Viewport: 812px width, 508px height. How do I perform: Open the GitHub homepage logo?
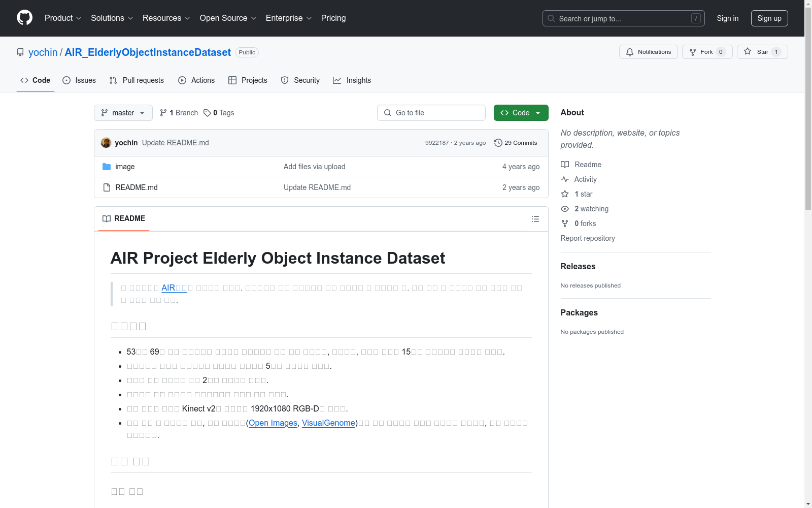pyautogui.click(x=24, y=18)
